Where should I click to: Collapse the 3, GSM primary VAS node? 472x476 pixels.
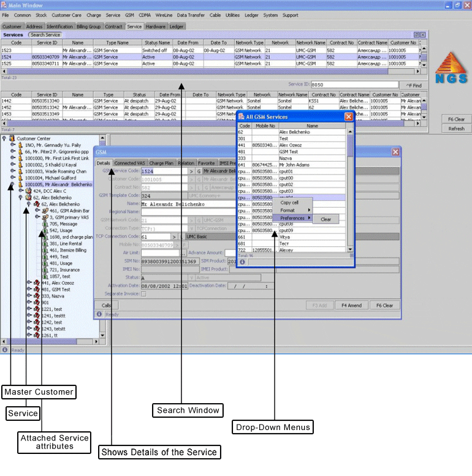(37, 217)
